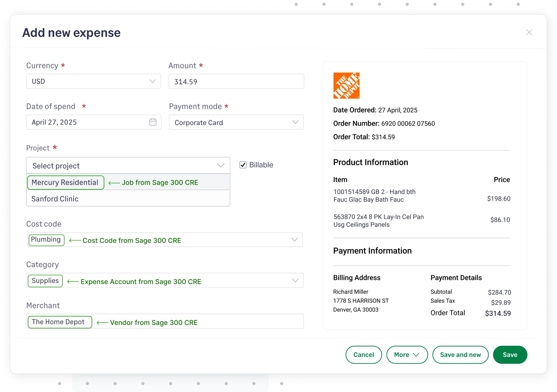Open the Category dropdown
Viewport: 557px width, 392px height.
point(295,280)
